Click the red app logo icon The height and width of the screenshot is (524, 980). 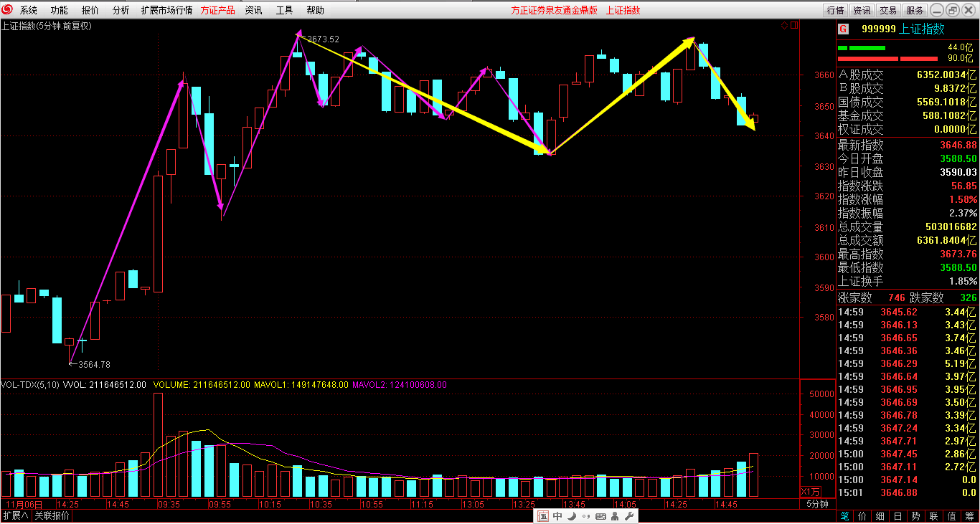pos(7,10)
